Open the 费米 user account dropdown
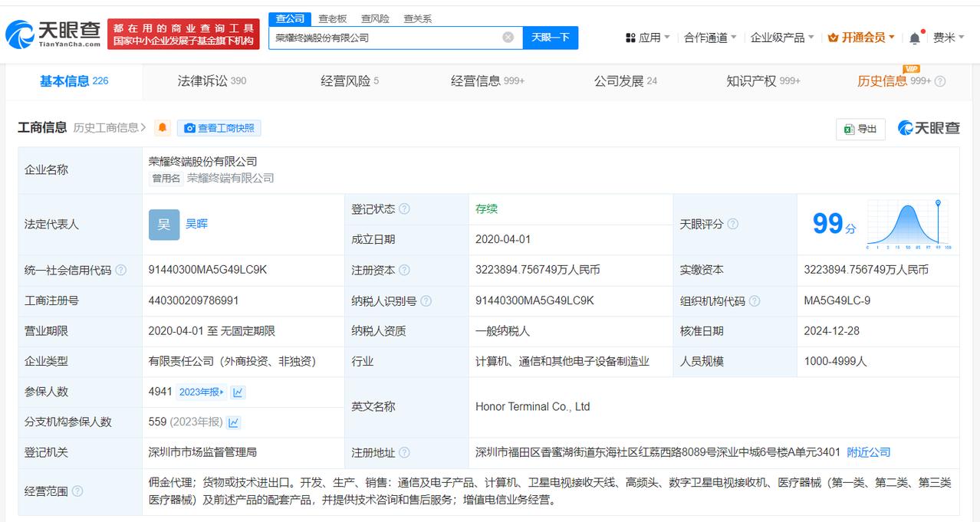 949,38
